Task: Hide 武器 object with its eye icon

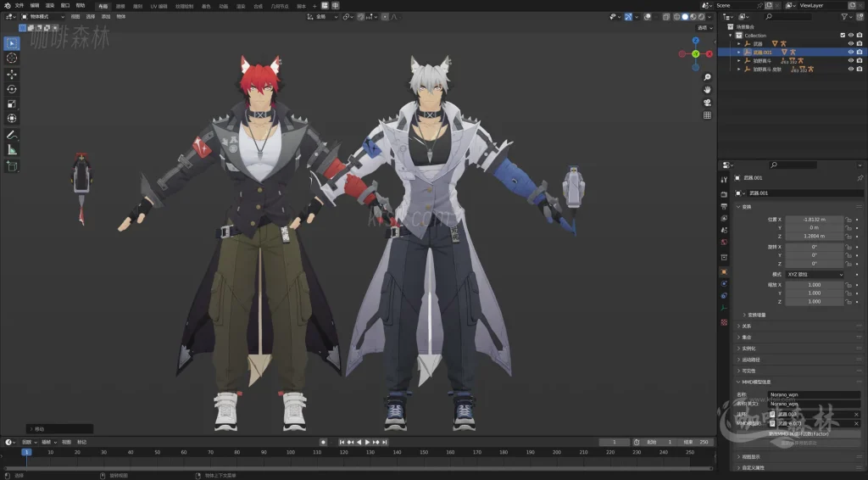Action: click(x=851, y=44)
